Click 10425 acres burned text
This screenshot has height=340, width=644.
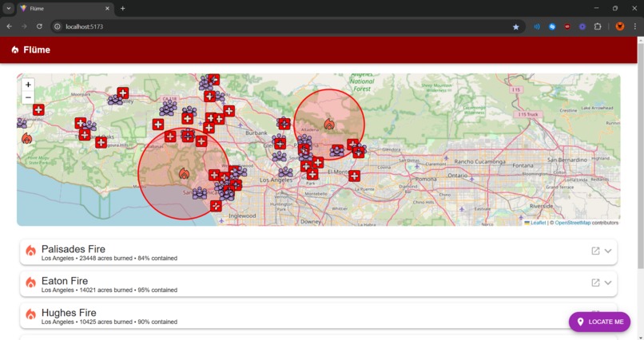106,322
